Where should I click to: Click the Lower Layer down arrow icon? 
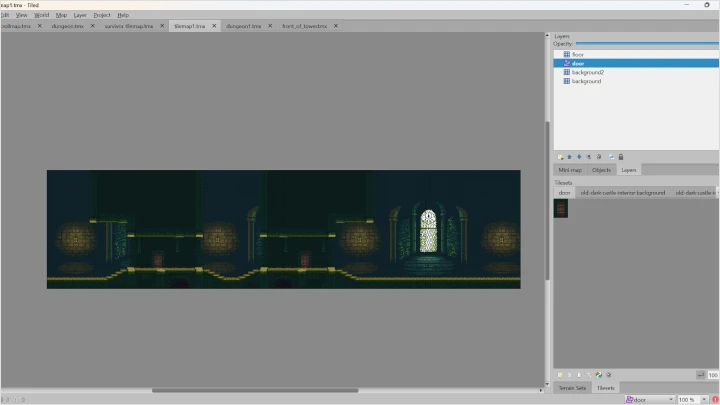click(x=578, y=156)
